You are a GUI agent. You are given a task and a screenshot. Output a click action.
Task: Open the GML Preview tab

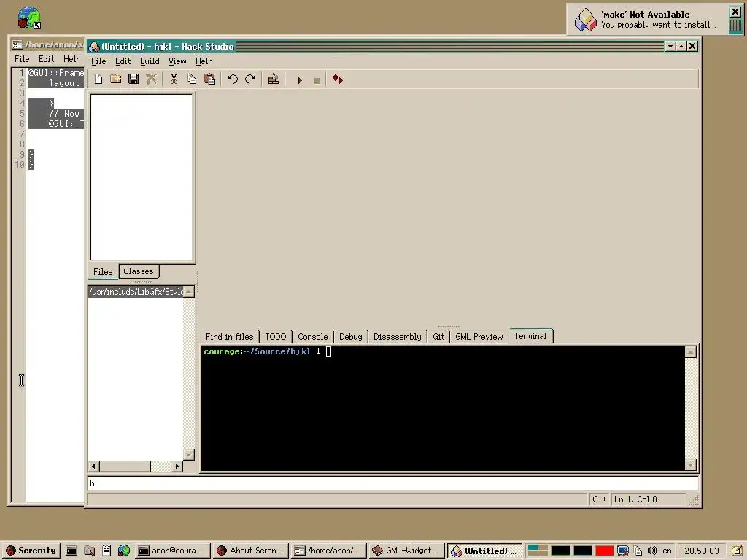(x=479, y=337)
